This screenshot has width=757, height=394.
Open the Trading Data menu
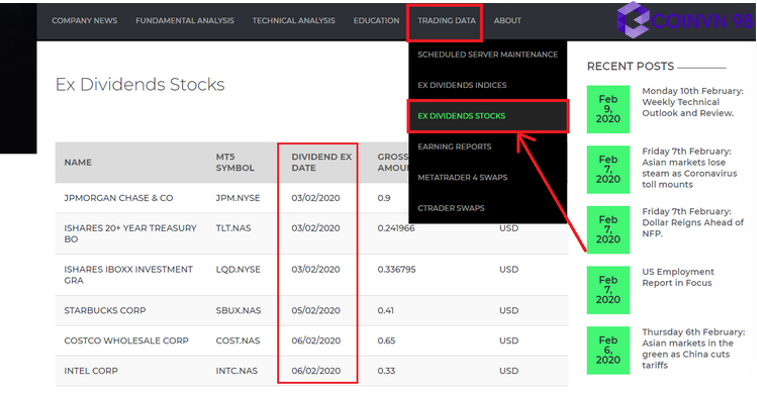[447, 21]
